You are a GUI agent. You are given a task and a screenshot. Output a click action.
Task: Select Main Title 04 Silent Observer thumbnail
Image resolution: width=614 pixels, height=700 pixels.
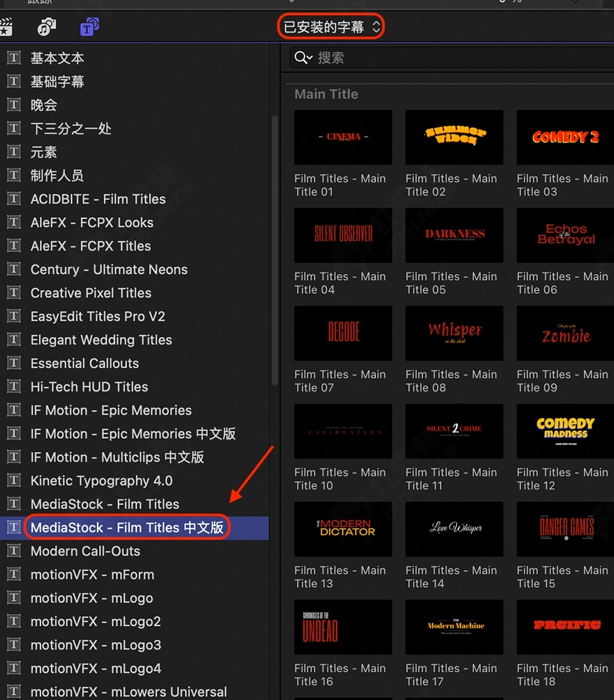click(x=343, y=236)
